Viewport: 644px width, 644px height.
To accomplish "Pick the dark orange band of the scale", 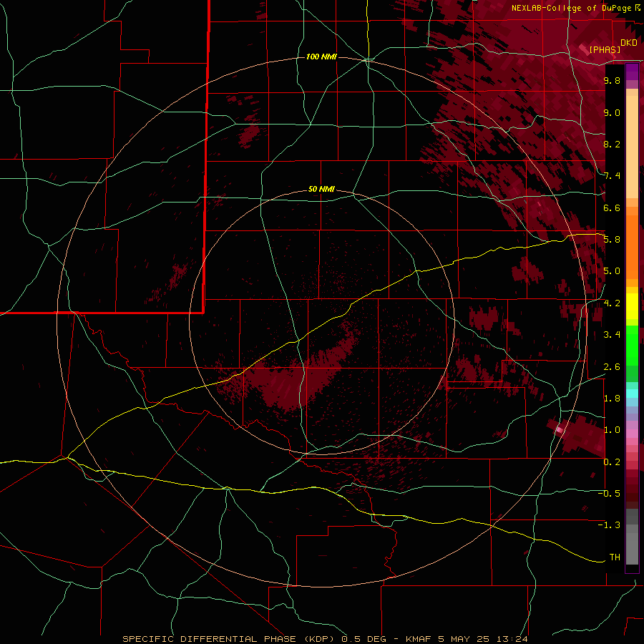I will (632, 246).
